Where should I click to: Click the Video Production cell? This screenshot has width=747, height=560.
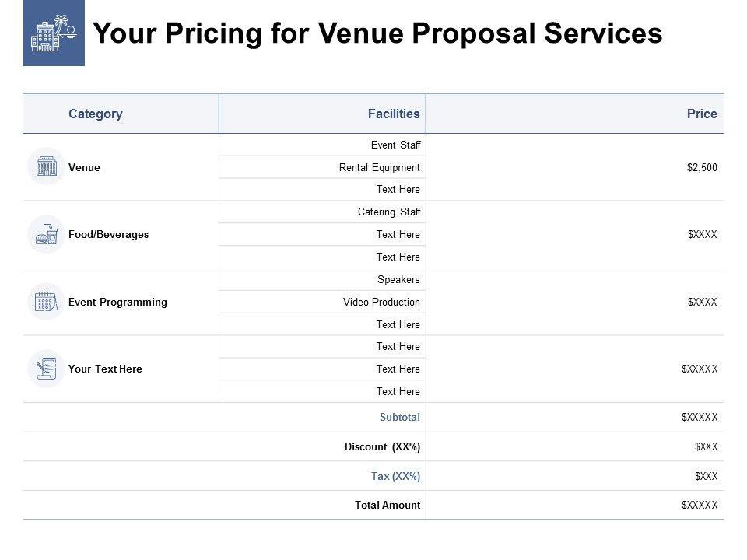pos(381,302)
